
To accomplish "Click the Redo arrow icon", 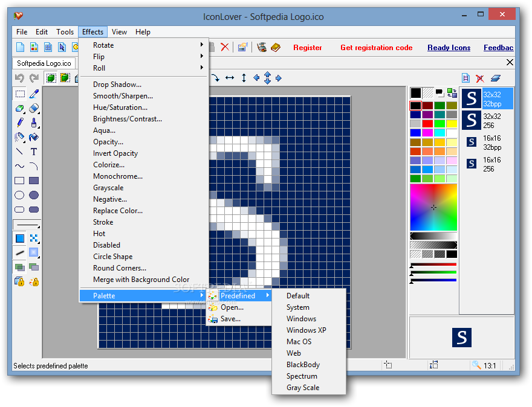I will point(34,79).
